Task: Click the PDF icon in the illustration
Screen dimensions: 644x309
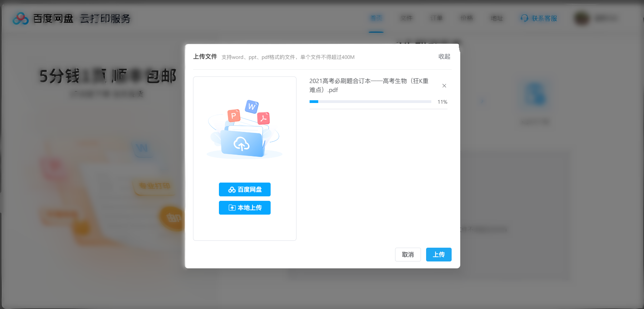Action: 264,118
